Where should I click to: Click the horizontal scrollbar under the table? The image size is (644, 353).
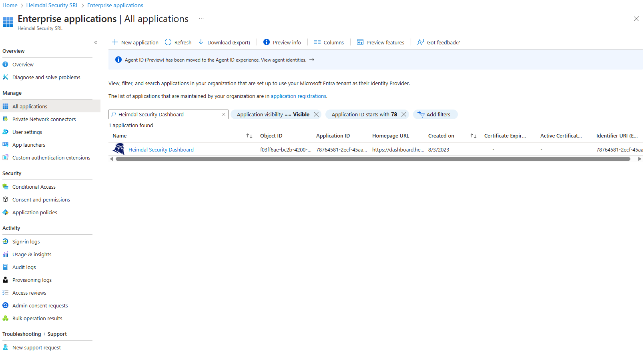coord(373,159)
